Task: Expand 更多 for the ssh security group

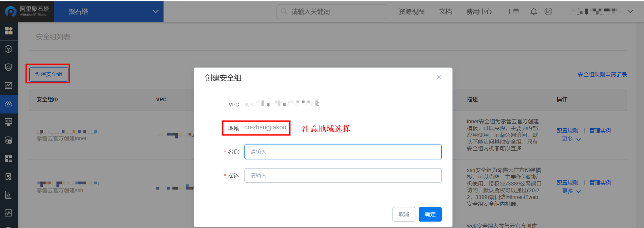Action: click(x=571, y=191)
